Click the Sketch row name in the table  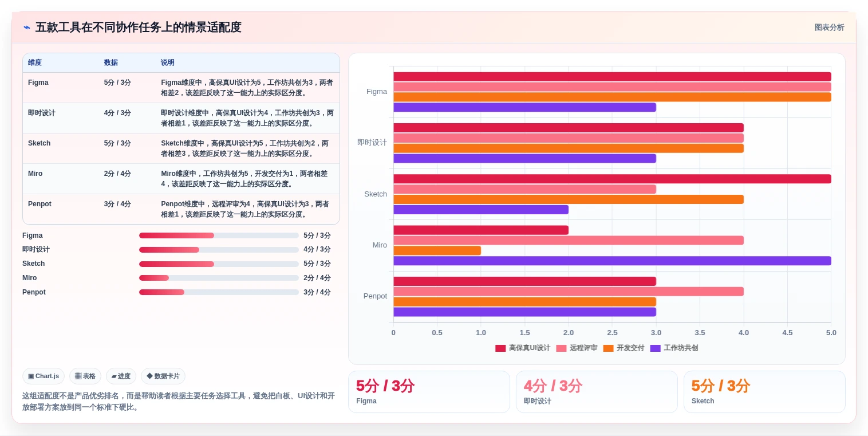click(x=40, y=143)
